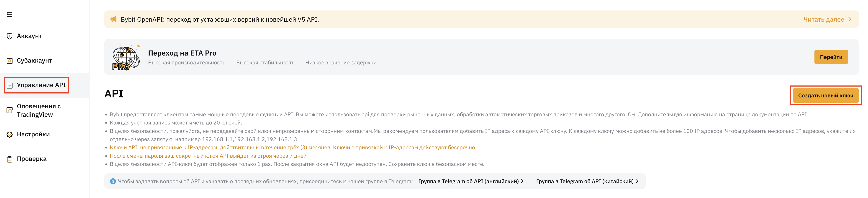Click the API icon beside Управление API
This screenshot has width=868, height=198.
click(9, 85)
